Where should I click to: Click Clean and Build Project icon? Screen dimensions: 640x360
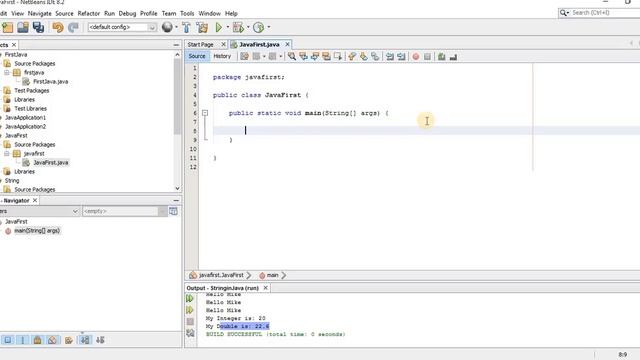point(202,27)
